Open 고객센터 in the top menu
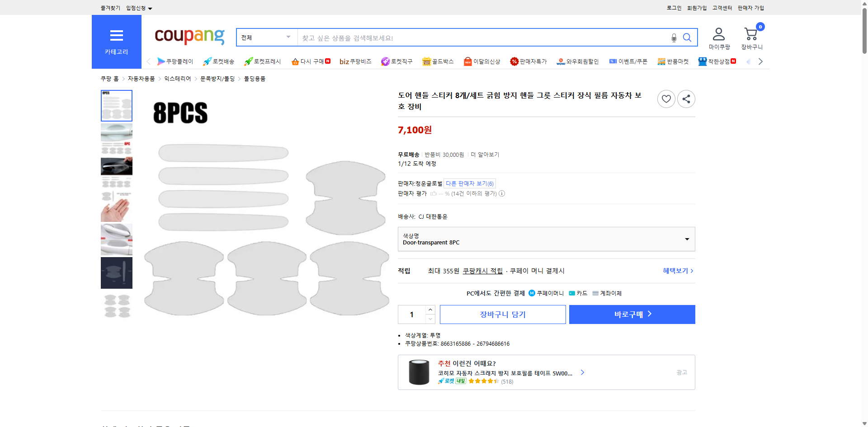Image resolution: width=868 pixels, height=427 pixels. pyautogui.click(x=722, y=8)
